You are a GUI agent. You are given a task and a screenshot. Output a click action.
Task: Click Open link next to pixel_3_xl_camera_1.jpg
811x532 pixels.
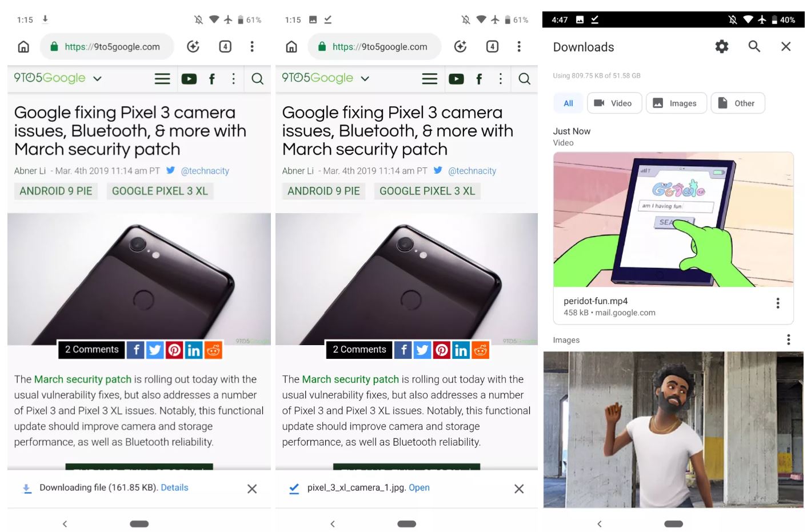419,487
